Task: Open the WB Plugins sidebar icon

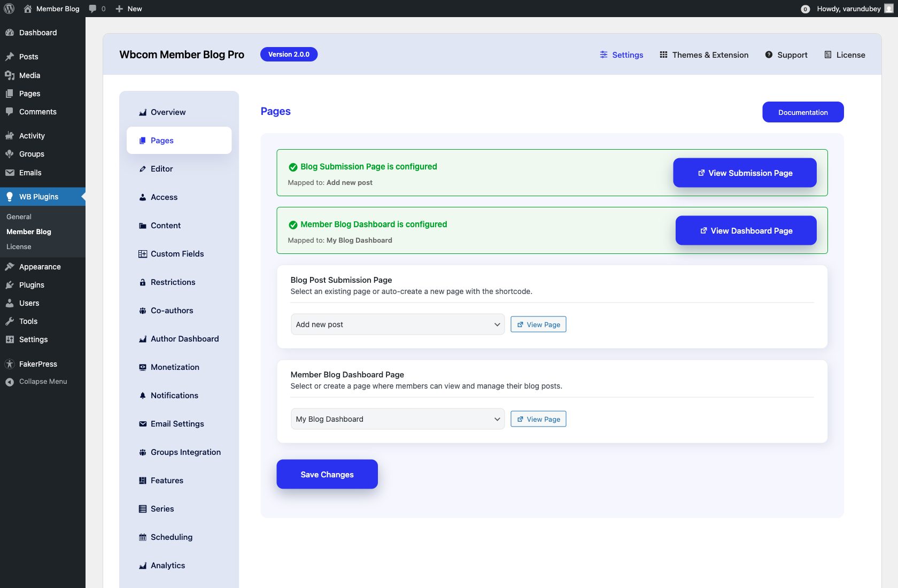Action: (x=10, y=197)
